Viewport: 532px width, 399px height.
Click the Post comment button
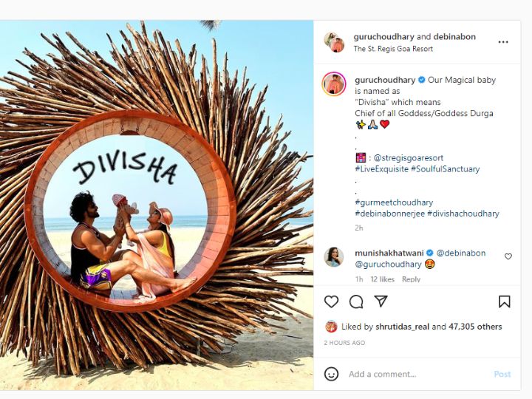(x=502, y=374)
